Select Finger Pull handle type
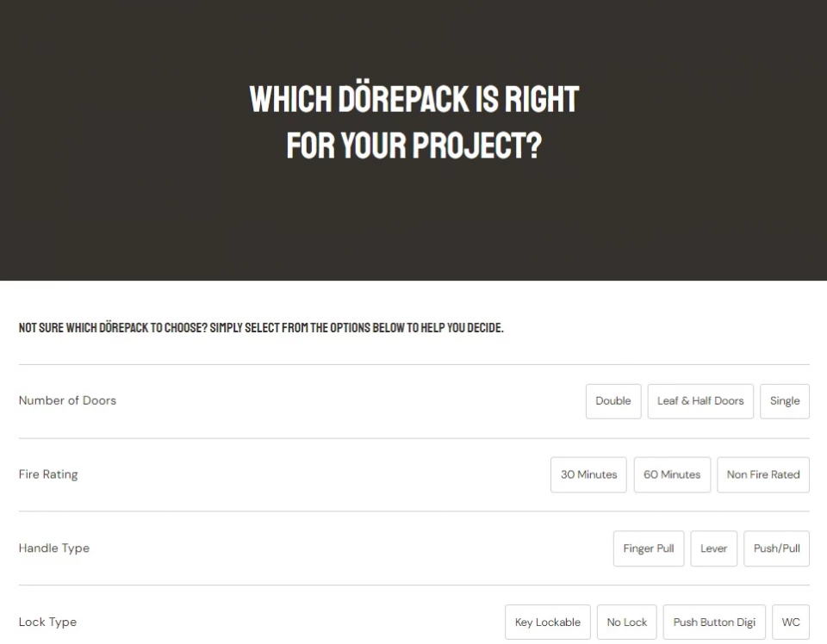The width and height of the screenshot is (827, 644). [x=648, y=548]
